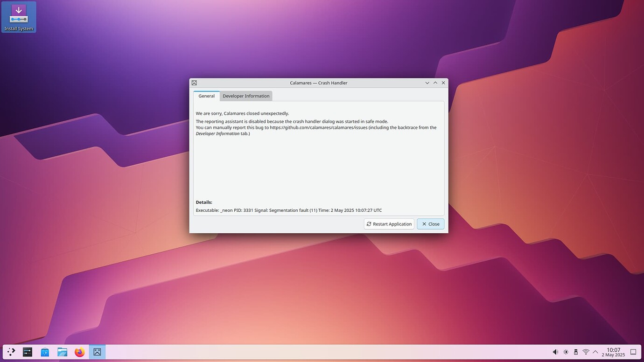The image size is (644, 362).
Task: Open the network status icon in the tray
Action: pos(586,352)
